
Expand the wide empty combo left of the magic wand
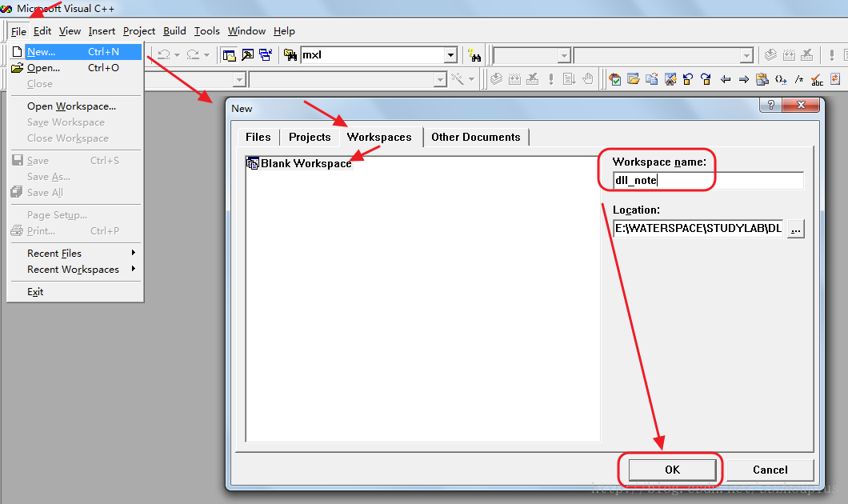pyautogui.click(x=440, y=80)
